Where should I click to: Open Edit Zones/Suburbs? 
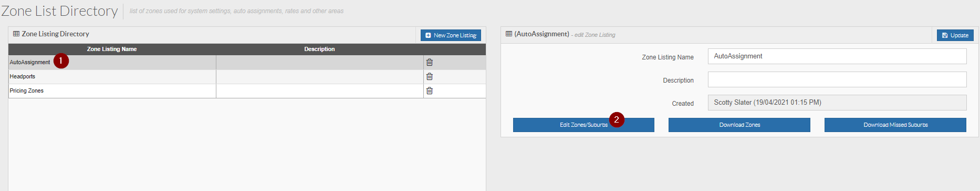click(583, 125)
